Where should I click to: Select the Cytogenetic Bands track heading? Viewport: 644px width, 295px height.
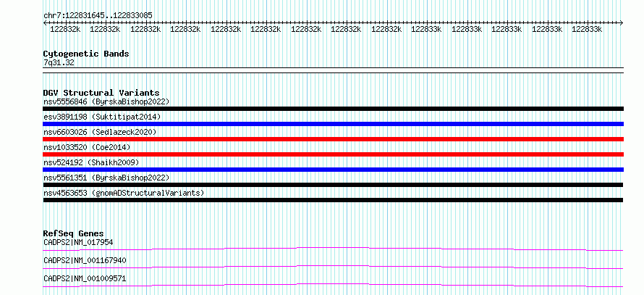pyautogui.click(x=86, y=54)
